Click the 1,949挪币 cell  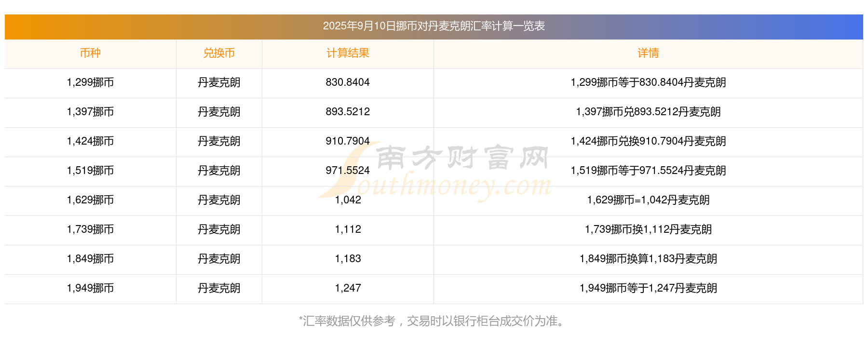[90, 288]
